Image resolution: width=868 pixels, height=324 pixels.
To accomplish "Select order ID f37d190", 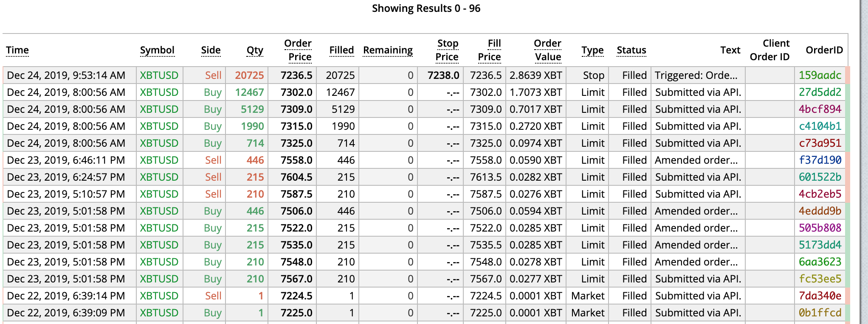I will coord(820,160).
